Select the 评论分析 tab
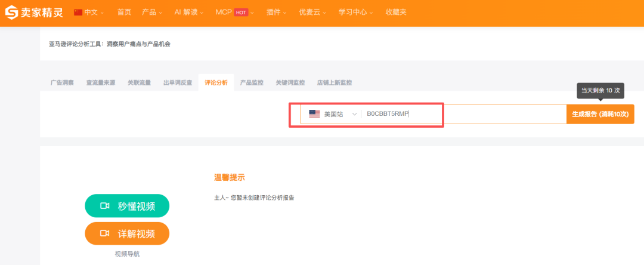This screenshot has height=265, width=644. pos(216,82)
